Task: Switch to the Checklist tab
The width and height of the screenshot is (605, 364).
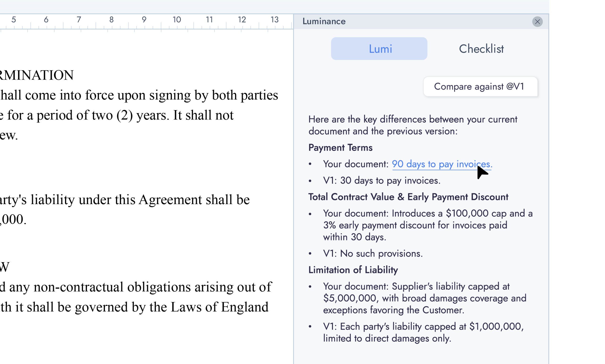Action: (x=481, y=49)
